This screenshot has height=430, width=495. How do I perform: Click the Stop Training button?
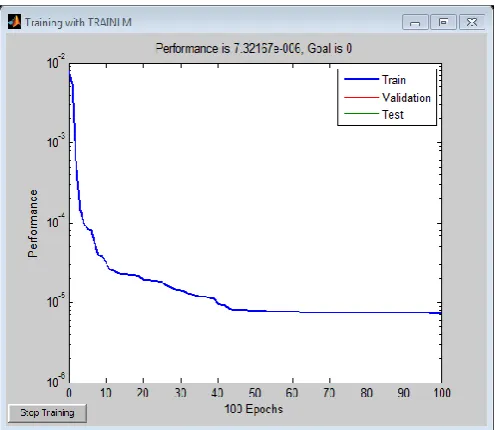(47, 413)
